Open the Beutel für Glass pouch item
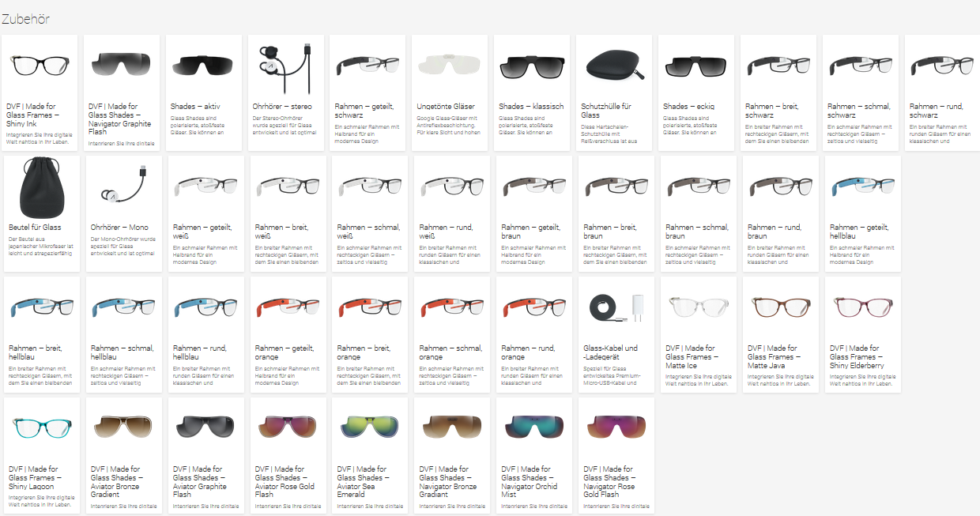Viewport: 980px width, 516px height. [x=42, y=213]
